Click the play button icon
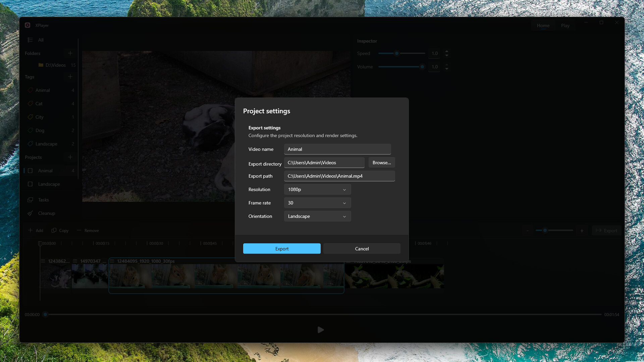 point(320,330)
